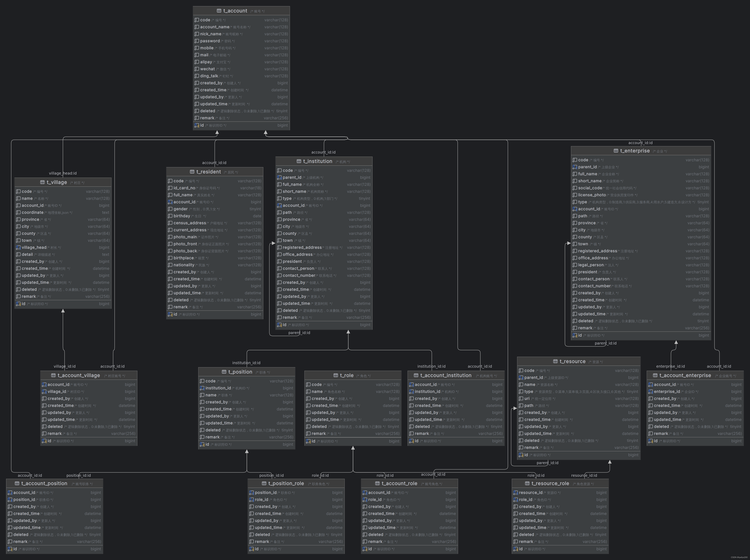The height and width of the screenshot is (560, 750).
Task: Select resource_id column in t_resource_role
Action: 560,493
